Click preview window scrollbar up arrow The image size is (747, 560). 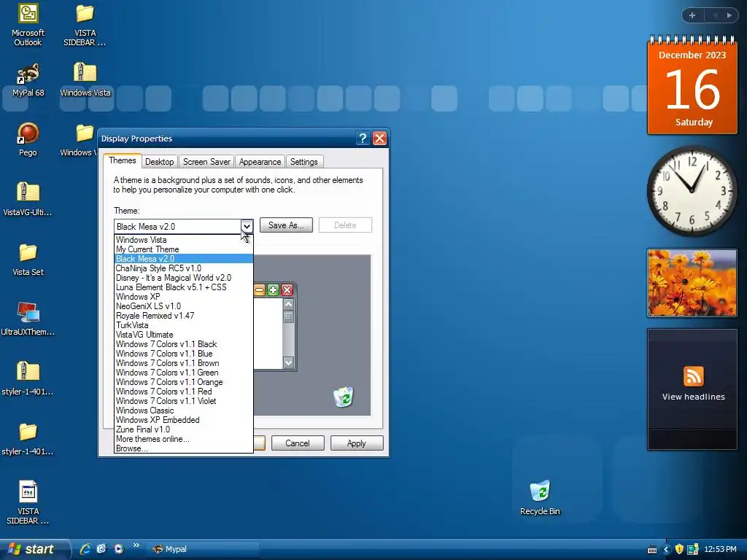pos(288,304)
